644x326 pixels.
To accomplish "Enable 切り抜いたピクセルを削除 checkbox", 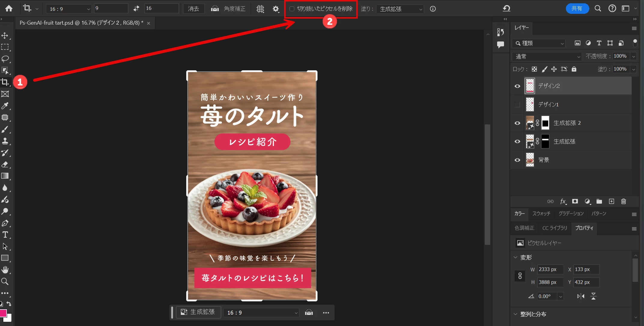I will click(x=292, y=9).
